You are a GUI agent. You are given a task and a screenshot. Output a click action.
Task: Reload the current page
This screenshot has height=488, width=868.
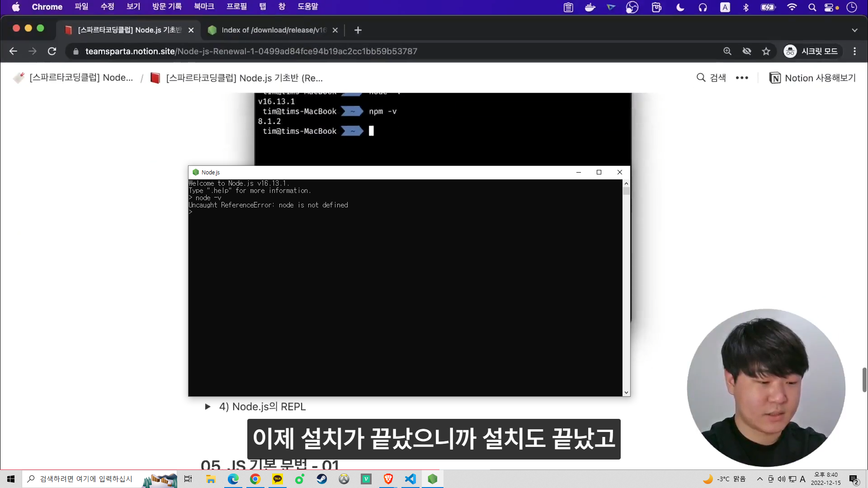pyautogui.click(x=52, y=52)
